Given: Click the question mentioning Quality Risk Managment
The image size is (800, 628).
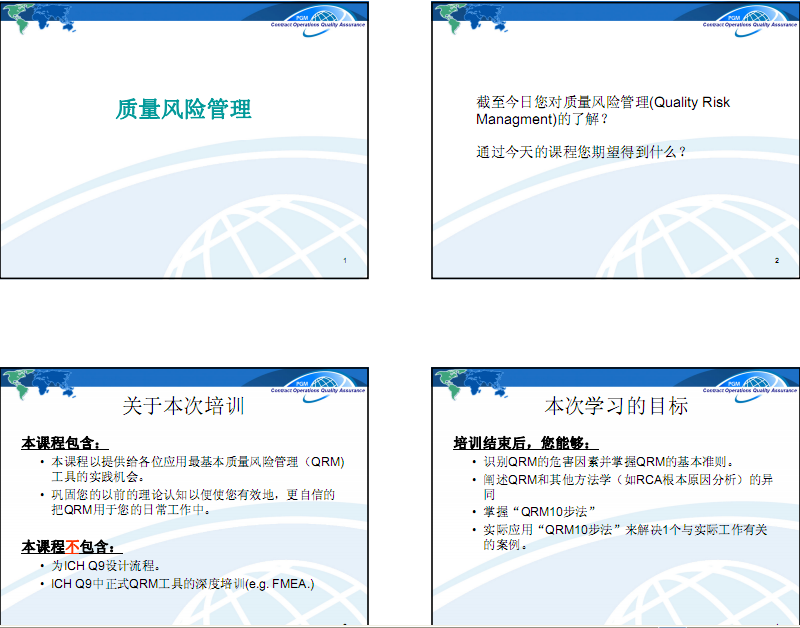Looking at the screenshot, I should pyautogui.click(x=603, y=110).
